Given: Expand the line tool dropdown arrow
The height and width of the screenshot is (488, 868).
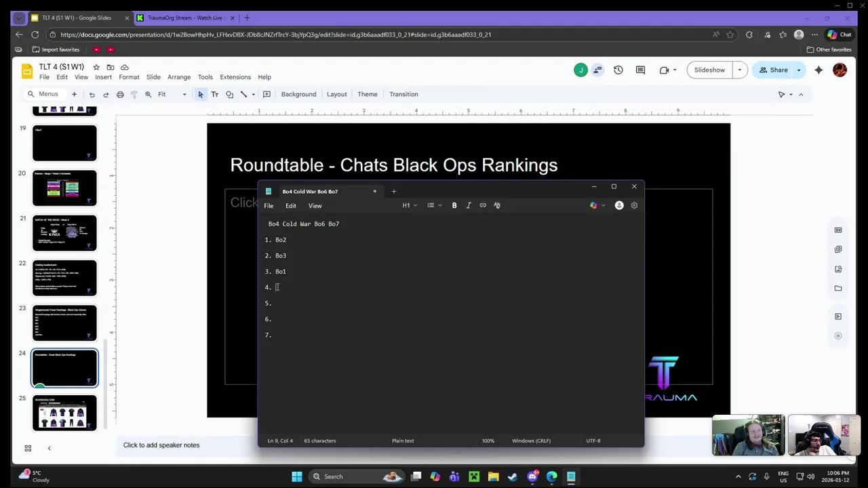Looking at the screenshot, I should [x=253, y=94].
